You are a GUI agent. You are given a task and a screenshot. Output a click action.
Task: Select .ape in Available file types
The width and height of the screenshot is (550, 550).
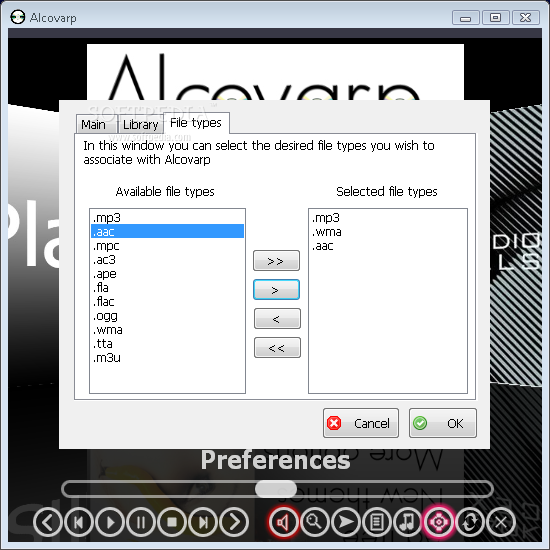coord(167,274)
